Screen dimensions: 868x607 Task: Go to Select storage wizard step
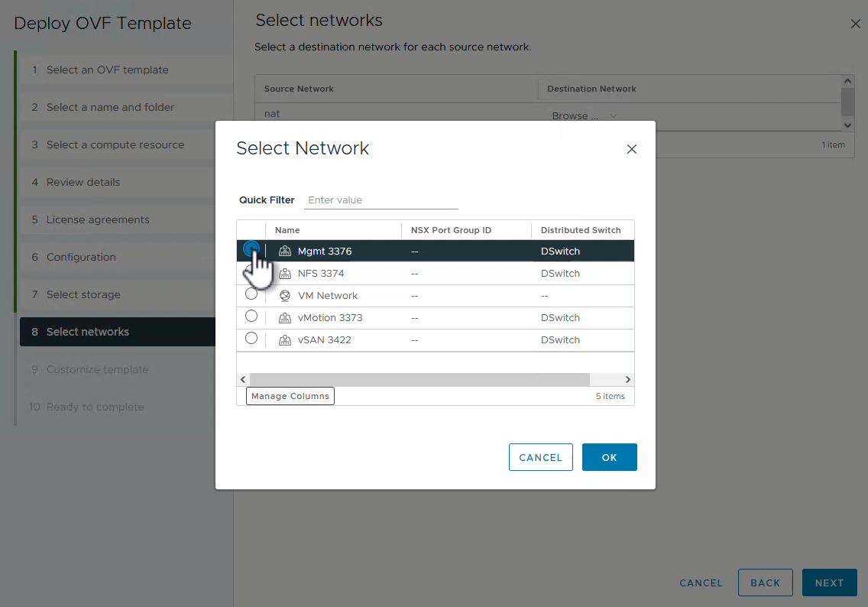coord(83,294)
